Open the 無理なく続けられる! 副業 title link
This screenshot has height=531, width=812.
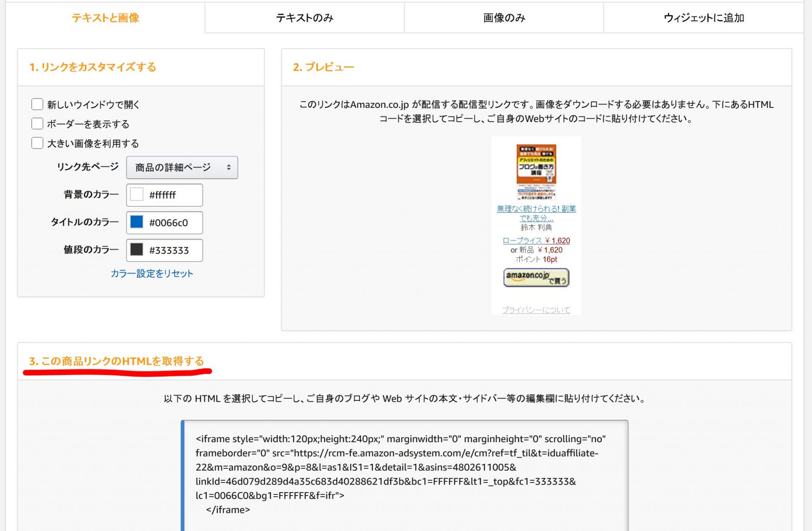pyautogui.click(x=536, y=213)
